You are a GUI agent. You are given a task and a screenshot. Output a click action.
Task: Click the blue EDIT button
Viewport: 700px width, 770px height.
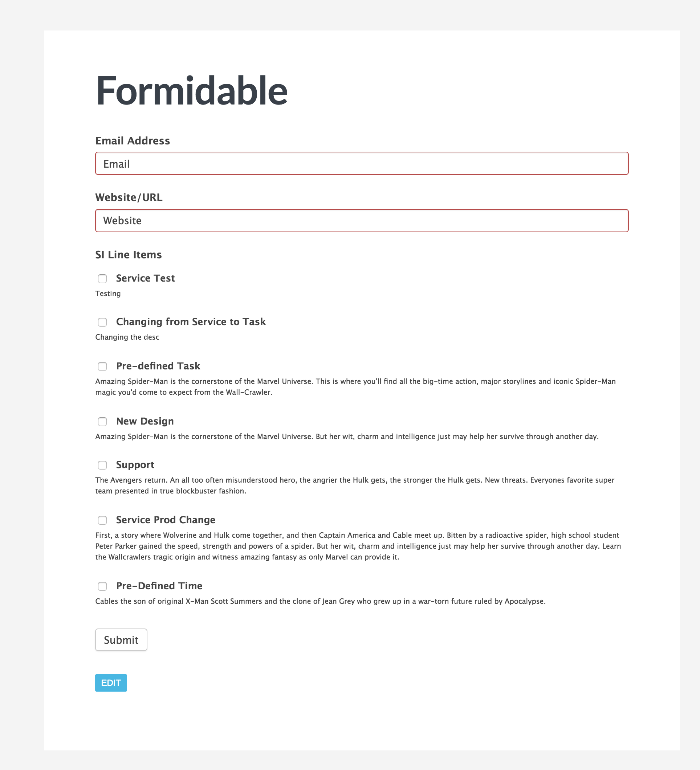(111, 683)
